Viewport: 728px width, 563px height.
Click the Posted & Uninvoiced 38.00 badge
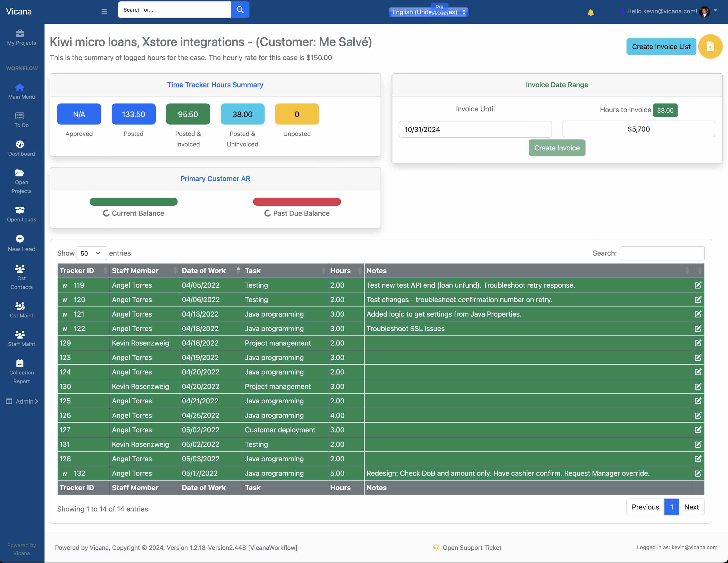coord(242,114)
